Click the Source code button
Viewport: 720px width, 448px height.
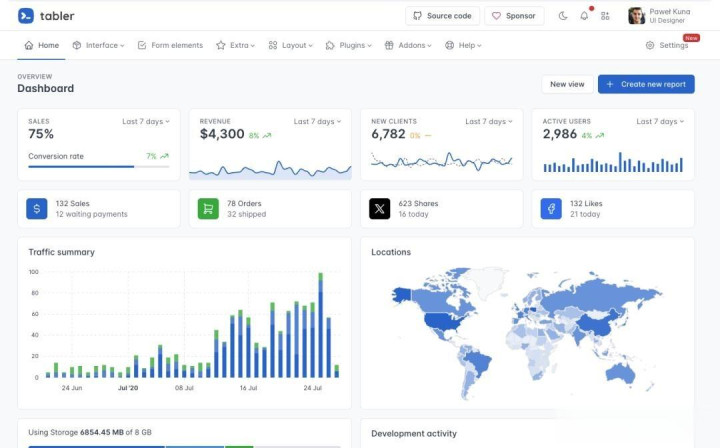click(x=442, y=16)
